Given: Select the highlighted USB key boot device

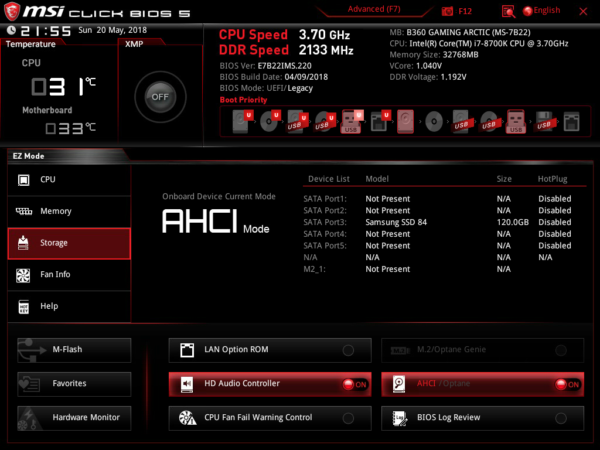Looking at the screenshot, I should [x=351, y=121].
